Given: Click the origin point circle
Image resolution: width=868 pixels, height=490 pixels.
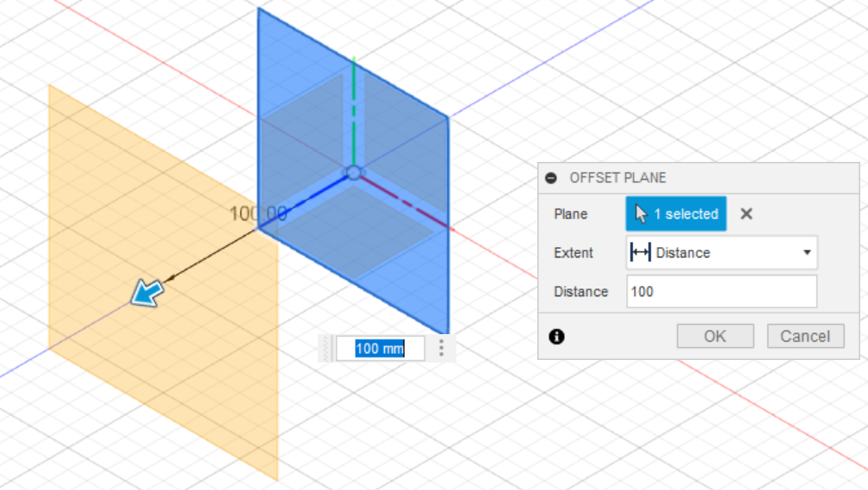Looking at the screenshot, I should 354,173.
